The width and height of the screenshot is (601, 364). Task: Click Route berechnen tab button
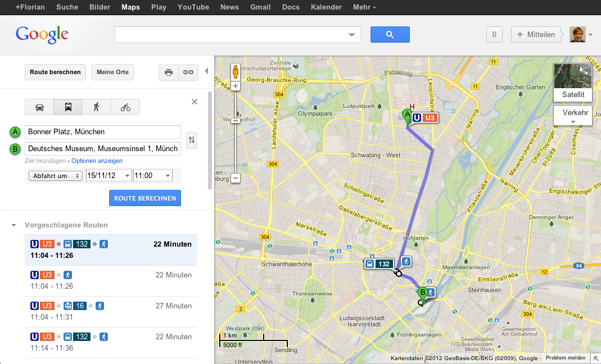[x=55, y=72]
